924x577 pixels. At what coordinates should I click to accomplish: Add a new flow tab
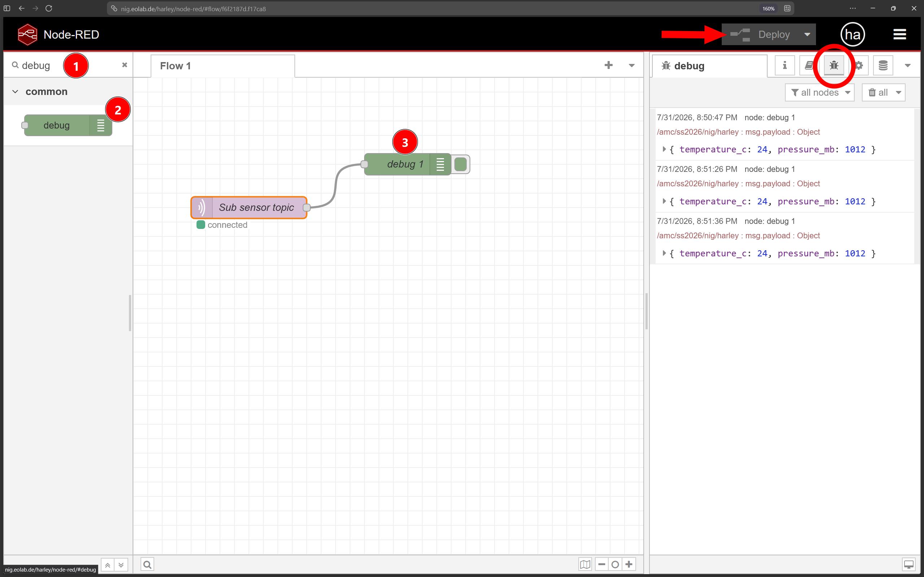[x=609, y=65]
